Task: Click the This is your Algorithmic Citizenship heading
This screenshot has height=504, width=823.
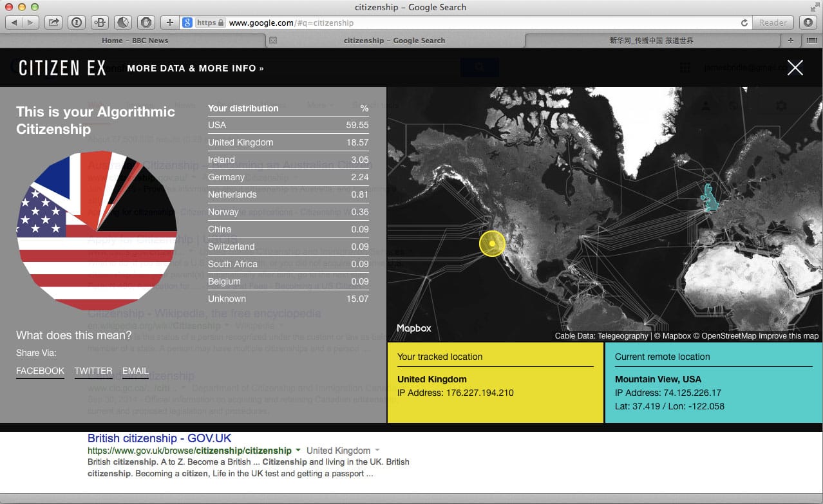Action: click(95, 120)
